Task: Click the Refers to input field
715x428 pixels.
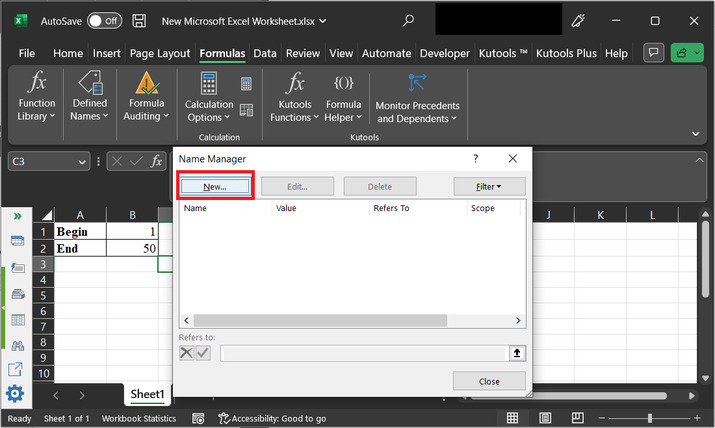Action: (364, 353)
